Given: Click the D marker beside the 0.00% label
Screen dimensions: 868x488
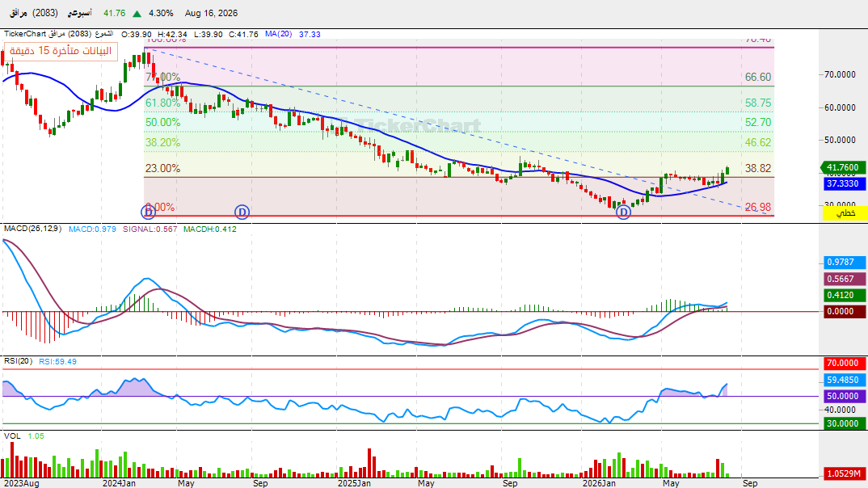Looking at the screenshot, I should tap(149, 212).
